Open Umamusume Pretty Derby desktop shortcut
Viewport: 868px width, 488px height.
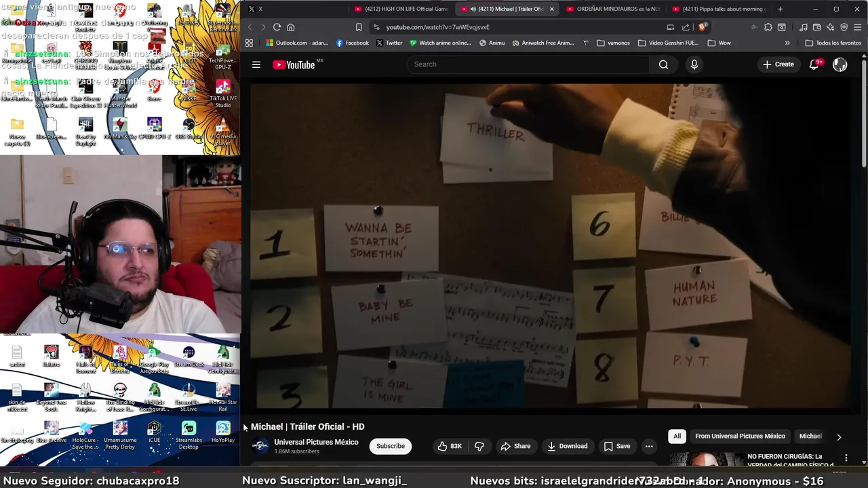[x=120, y=435]
